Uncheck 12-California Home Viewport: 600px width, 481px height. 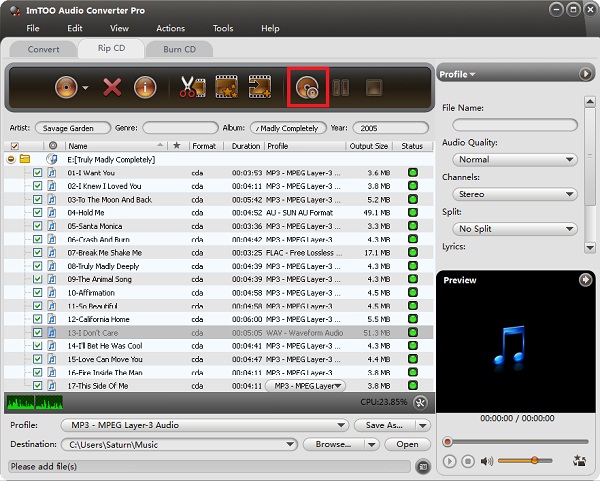37,319
